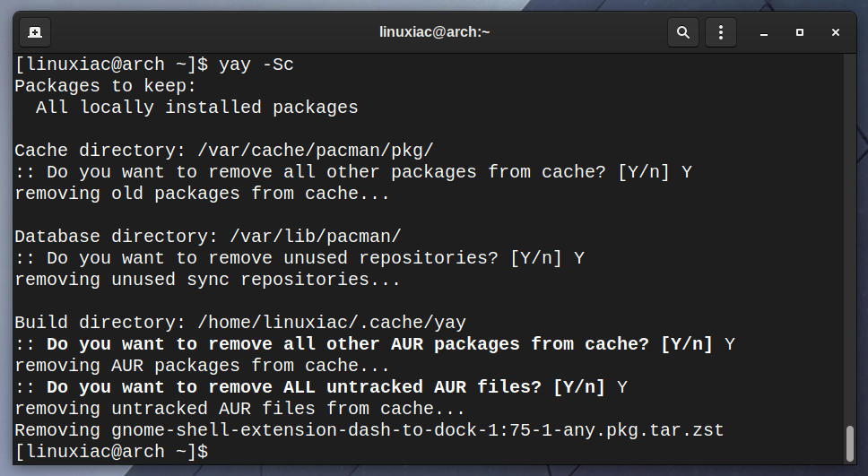The height and width of the screenshot is (476, 868).
Task: Click the removing old packages from cache line
Action: [x=202, y=194]
